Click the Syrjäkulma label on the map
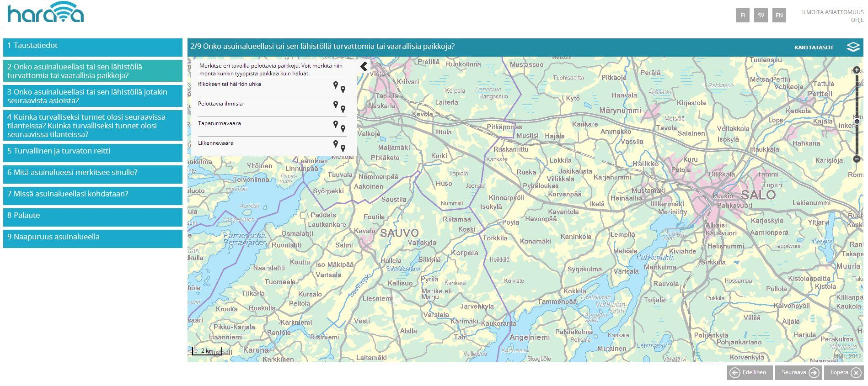The width and height of the screenshot is (868, 386). point(584,270)
